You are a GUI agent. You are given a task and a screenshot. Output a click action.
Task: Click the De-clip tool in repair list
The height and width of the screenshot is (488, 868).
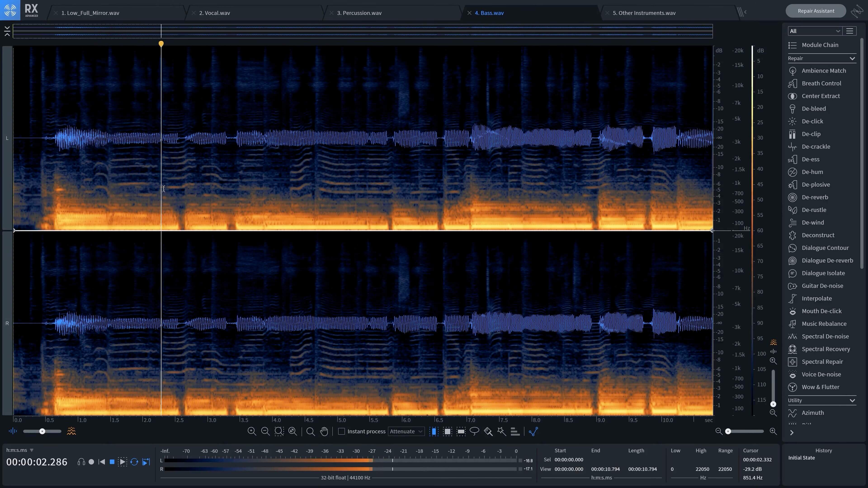click(812, 134)
